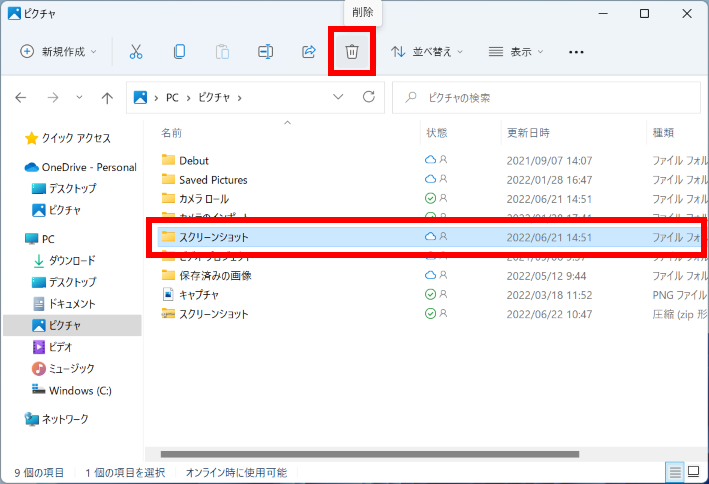The image size is (709, 484).
Task: Select the Saved Pictures folder
Action: click(x=204, y=180)
